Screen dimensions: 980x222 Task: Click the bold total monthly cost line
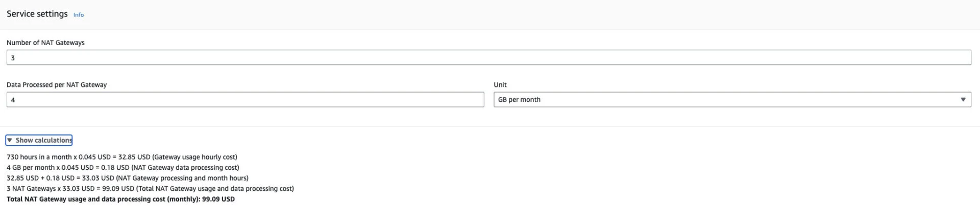tap(120, 199)
